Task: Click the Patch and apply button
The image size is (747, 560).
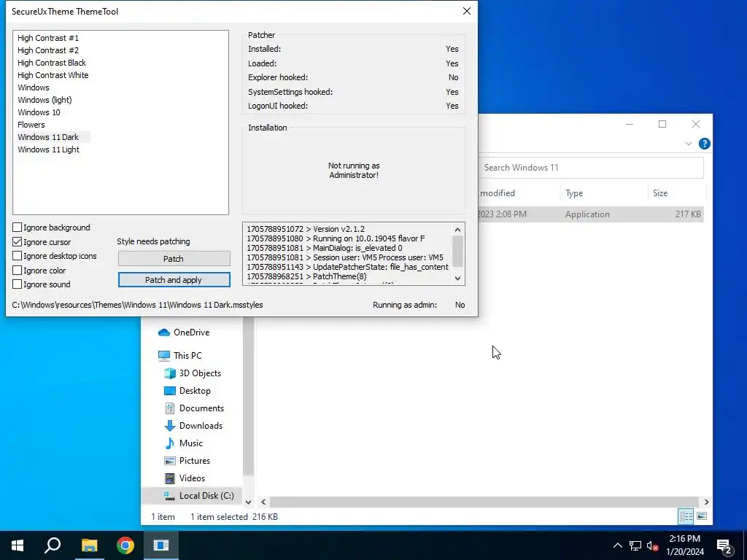Action: pyautogui.click(x=174, y=279)
